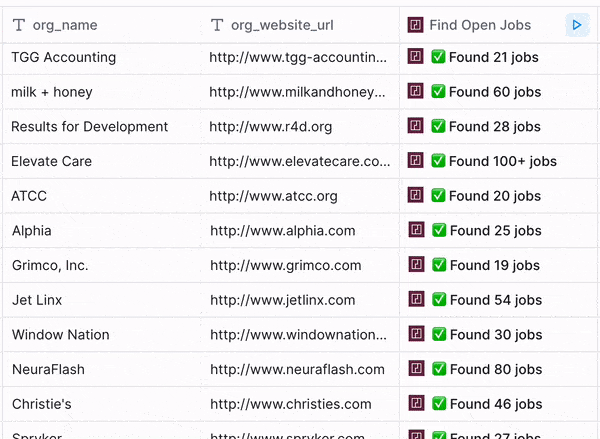Click the enrichment icon in the Window Nation row
The height and width of the screenshot is (439, 600).
point(416,334)
